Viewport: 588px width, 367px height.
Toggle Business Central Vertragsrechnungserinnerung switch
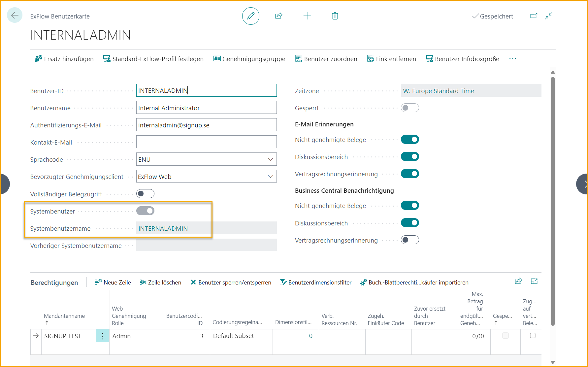[x=410, y=240]
